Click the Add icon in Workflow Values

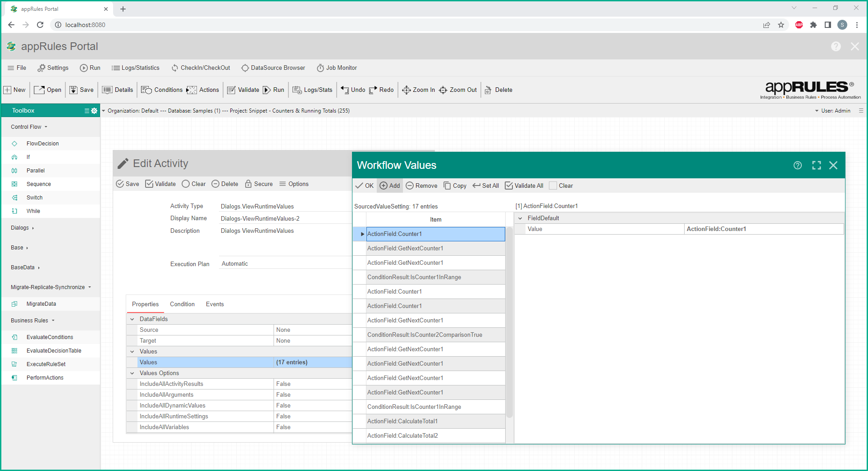click(384, 186)
